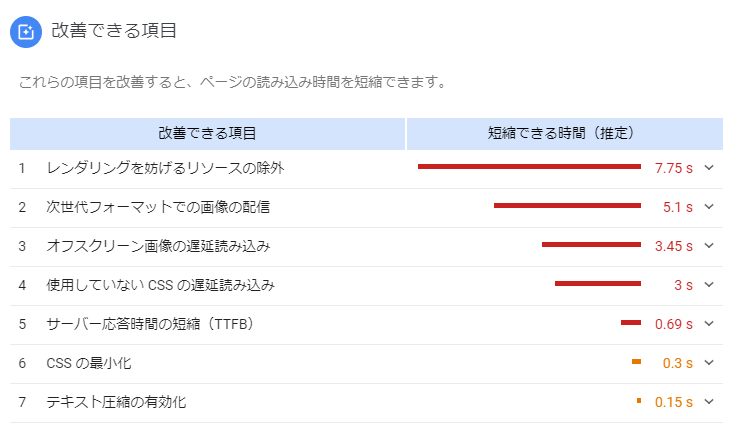Click the レンダリングを妨げるリソースの除外 label
Viewport: 731px width, 440px height.
166,168
